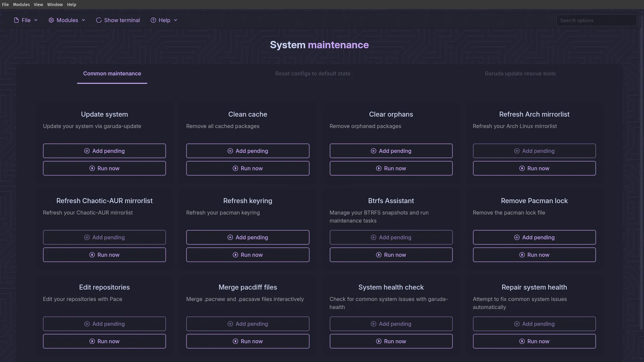Click plus icon in Refresh keyring Add pending

coord(230,237)
